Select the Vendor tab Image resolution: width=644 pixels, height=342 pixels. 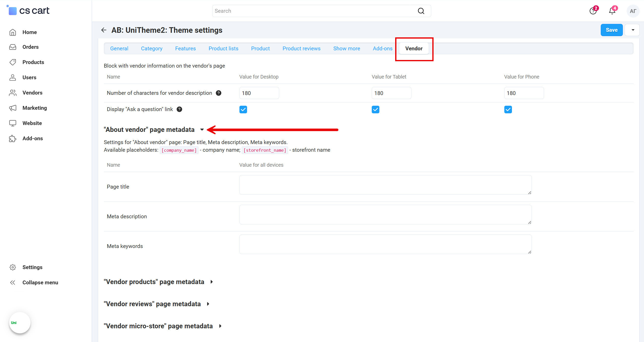[x=414, y=49]
